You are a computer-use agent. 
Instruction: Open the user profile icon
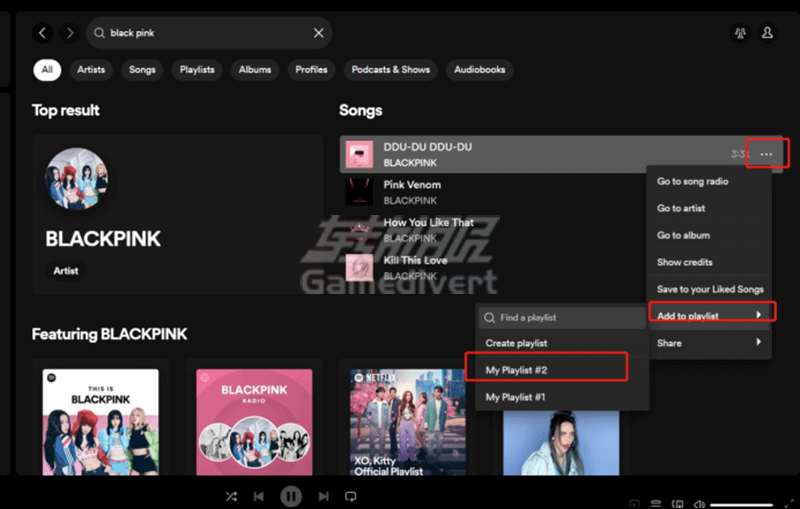(767, 33)
